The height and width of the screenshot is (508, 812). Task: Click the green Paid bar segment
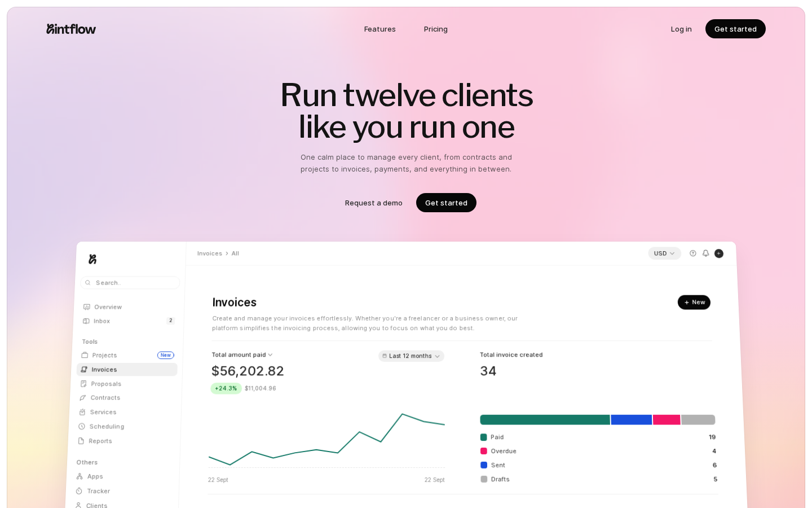tap(545, 420)
